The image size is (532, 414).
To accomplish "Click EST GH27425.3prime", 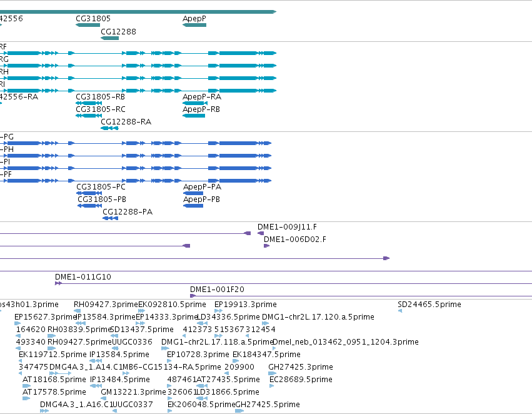I will coord(301,367).
